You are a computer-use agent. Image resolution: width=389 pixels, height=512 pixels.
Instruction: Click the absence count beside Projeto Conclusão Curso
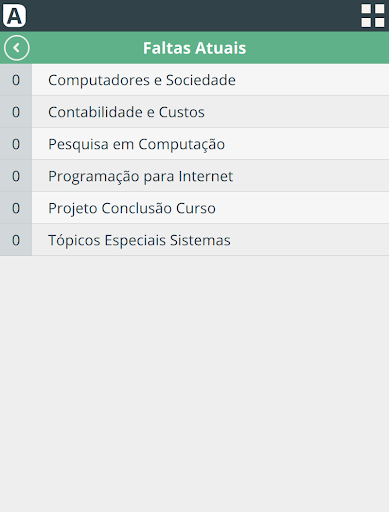[16, 208]
